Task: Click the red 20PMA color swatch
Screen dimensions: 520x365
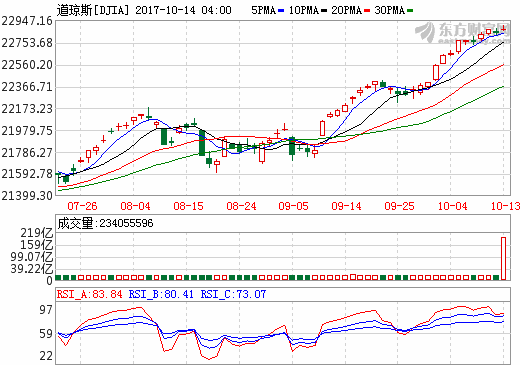Action: coord(367,11)
